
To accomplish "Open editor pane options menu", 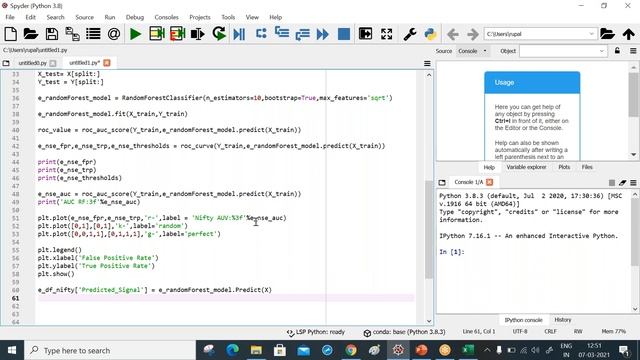I will (x=427, y=63).
